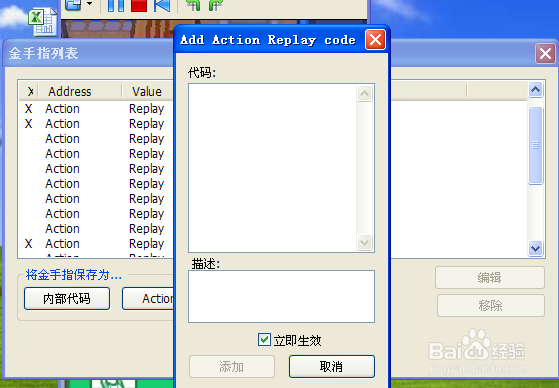Screen dimensions: 559x388
Task: Click inside the 描述 description field
Action: [281, 296]
